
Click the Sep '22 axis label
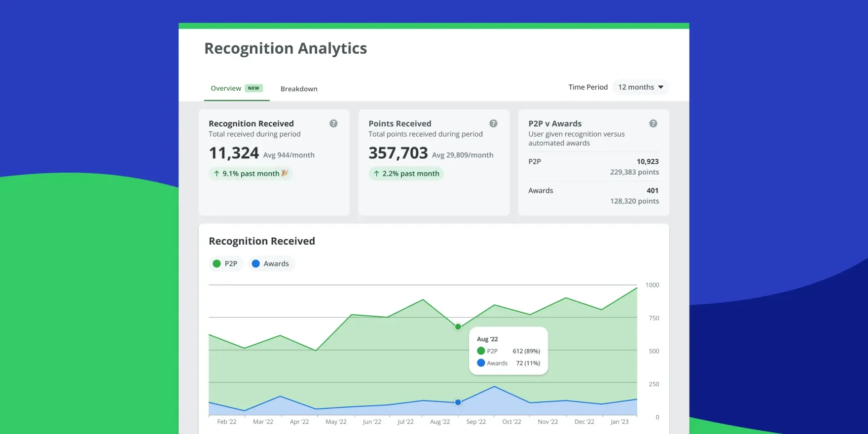pos(476,422)
